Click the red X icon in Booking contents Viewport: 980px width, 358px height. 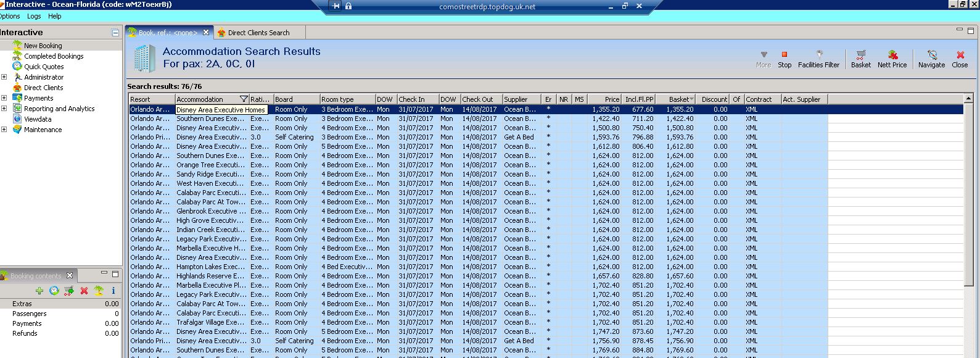(x=84, y=291)
